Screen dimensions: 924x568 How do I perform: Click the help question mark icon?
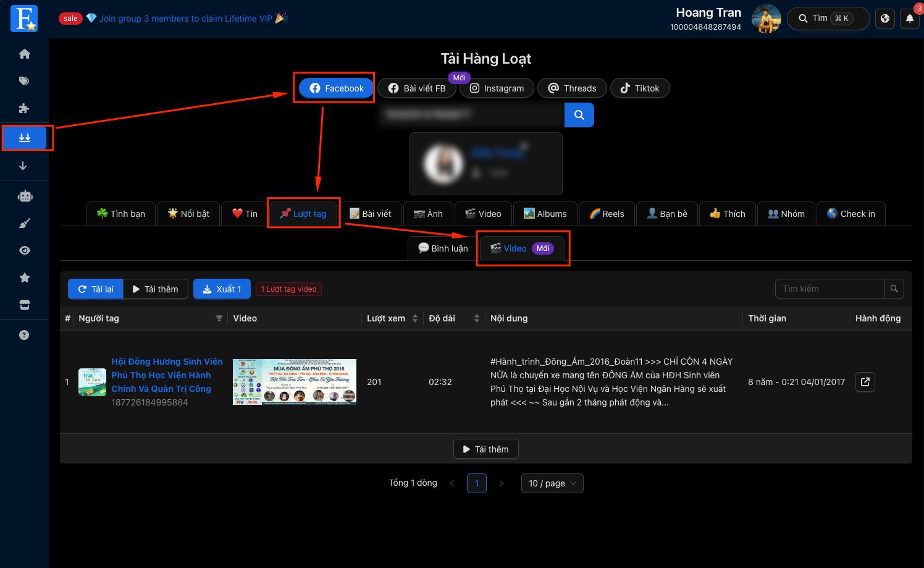click(24, 335)
